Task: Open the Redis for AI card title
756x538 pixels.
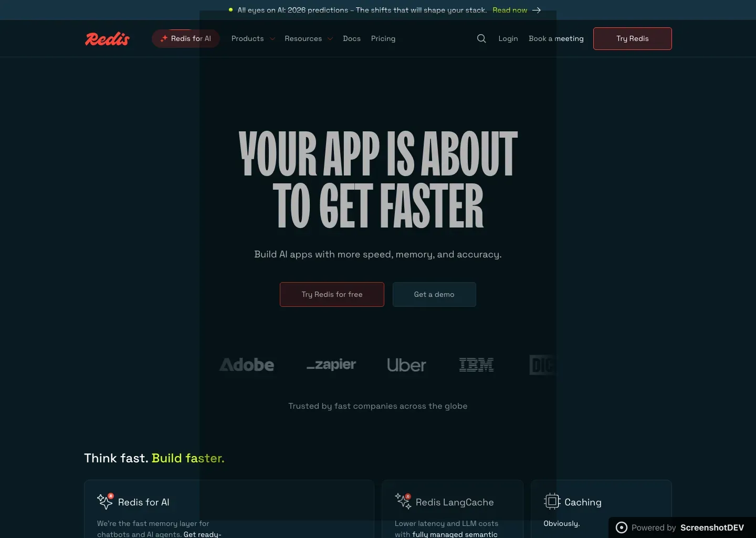Action: tap(144, 502)
